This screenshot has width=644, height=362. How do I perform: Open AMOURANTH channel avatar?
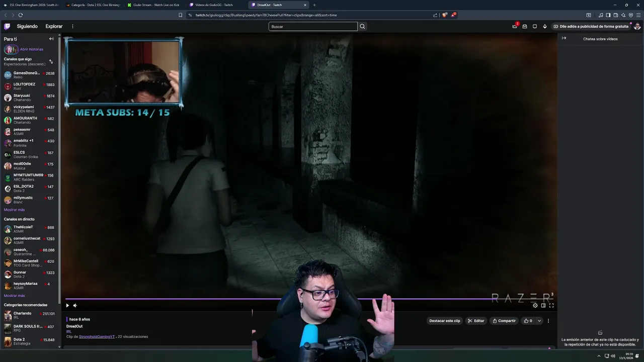(x=8, y=120)
